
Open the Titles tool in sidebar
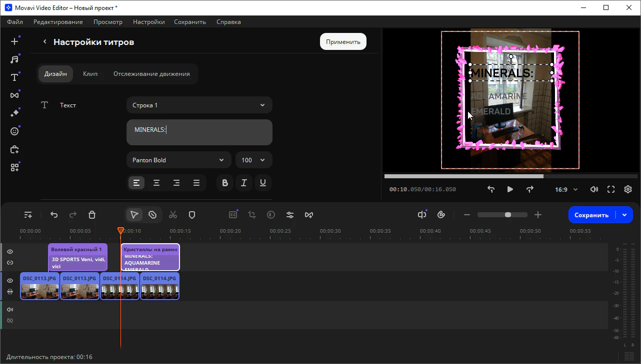[14, 77]
